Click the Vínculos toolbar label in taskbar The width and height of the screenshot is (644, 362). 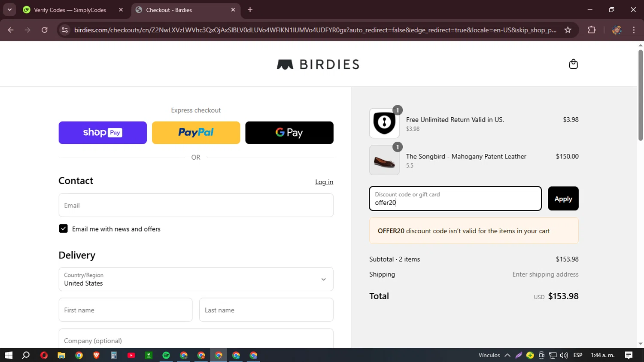(489, 355)
